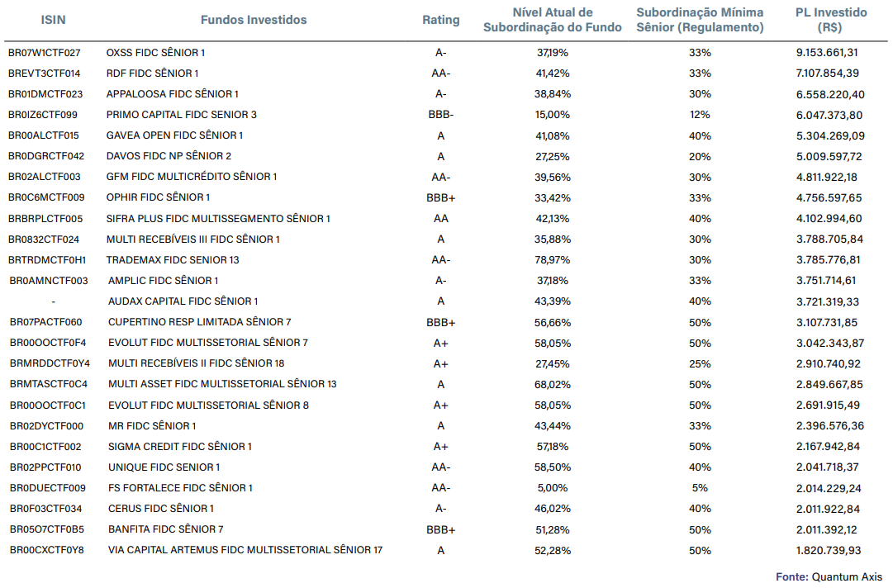Screen dimensions: 893x588
Task: Select the 5,00% subordination level cell
Action: point(553,488)
